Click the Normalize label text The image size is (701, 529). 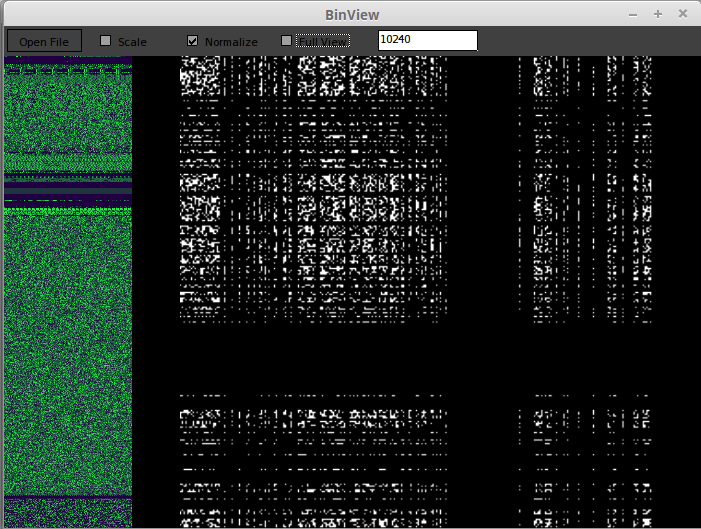click(x=231, y=42)
